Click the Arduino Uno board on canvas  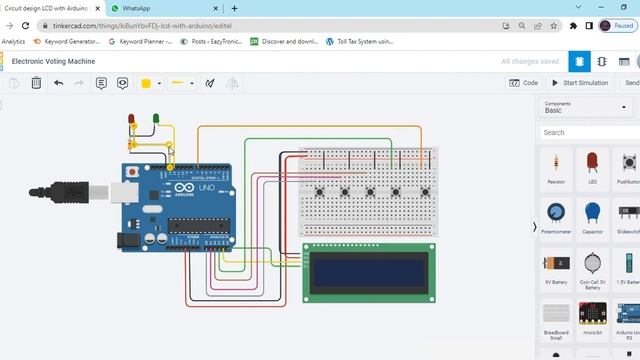point(178,208)
